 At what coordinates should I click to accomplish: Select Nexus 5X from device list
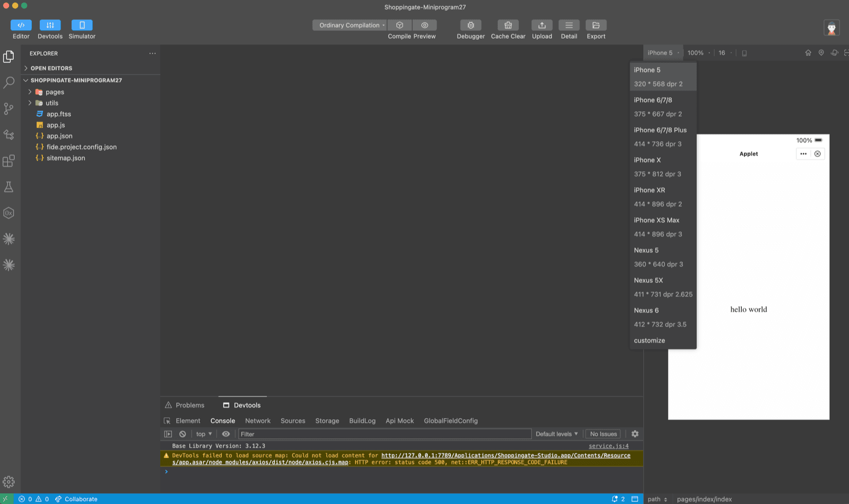tap(663, 288)
